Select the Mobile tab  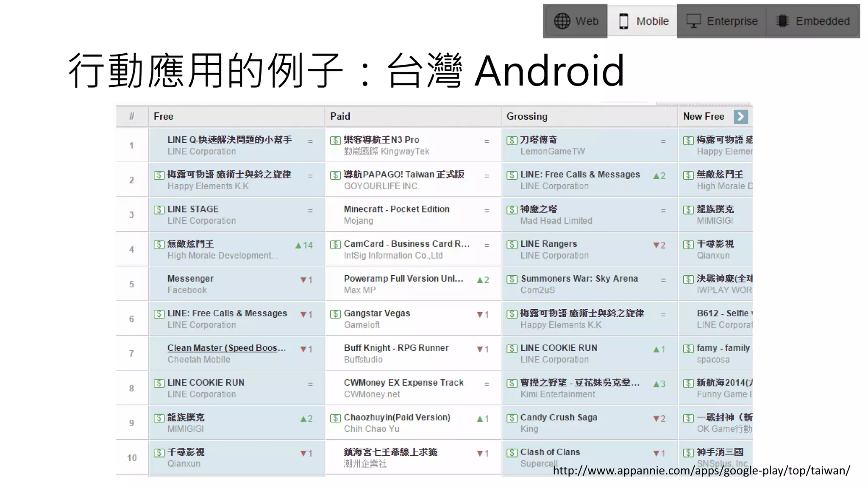click(642, 21)
